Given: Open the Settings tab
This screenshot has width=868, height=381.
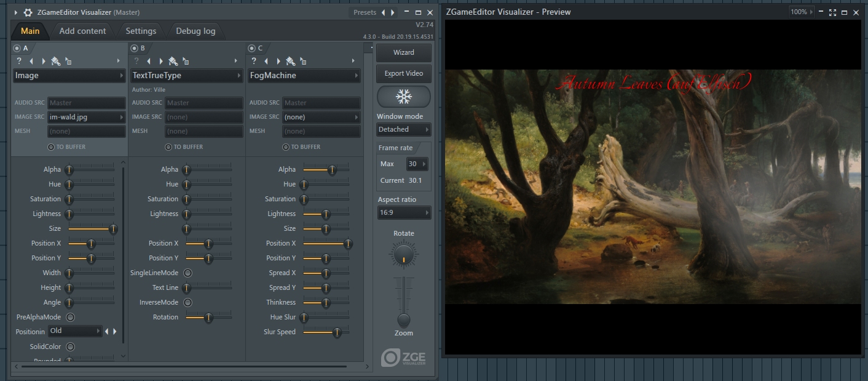Looking at the screenshot, I should coord(141,31).
